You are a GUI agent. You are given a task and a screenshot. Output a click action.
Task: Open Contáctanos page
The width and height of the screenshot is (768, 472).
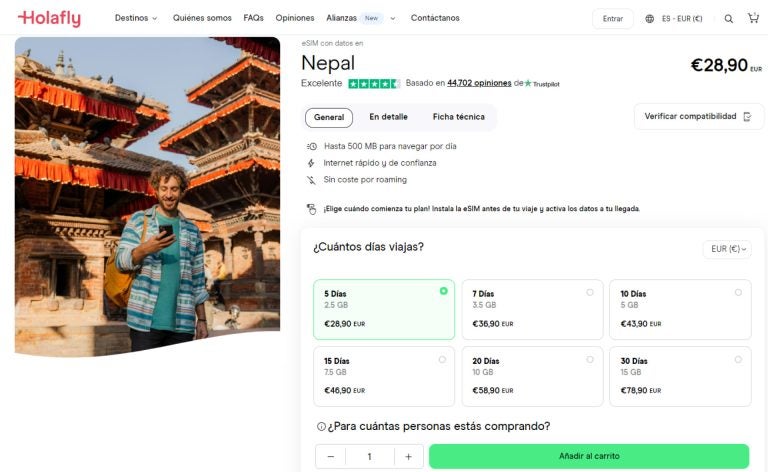(x=435, y=18)
